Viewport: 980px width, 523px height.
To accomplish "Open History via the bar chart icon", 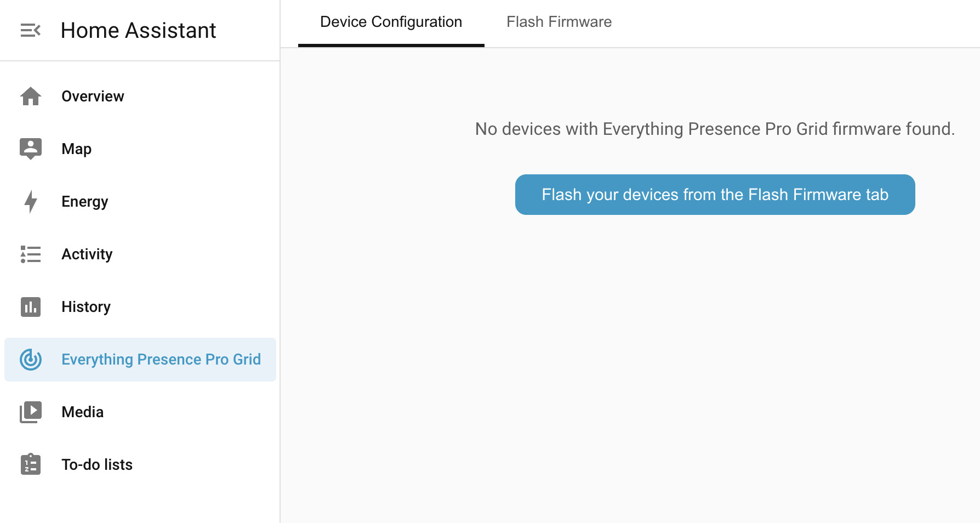I will point(30,306).
